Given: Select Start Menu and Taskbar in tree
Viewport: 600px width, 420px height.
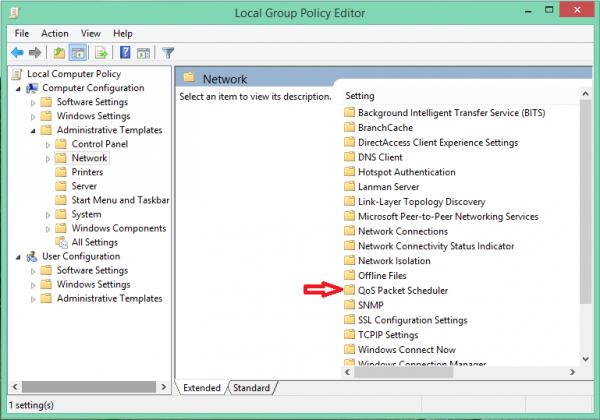Looking at the screenshot, I should tap(120, 200).
